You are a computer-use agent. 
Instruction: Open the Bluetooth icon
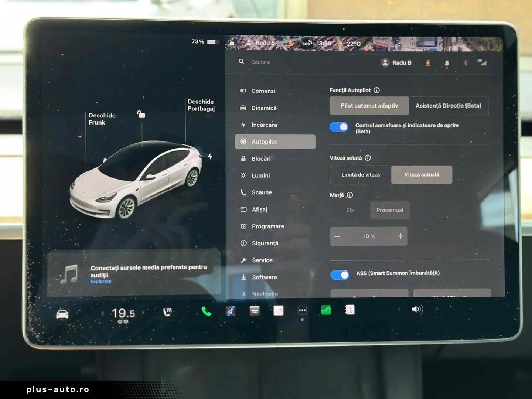[465, 63]
